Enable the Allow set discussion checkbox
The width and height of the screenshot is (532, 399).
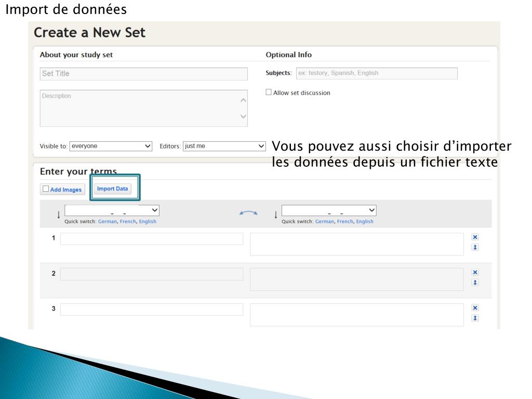269,92
